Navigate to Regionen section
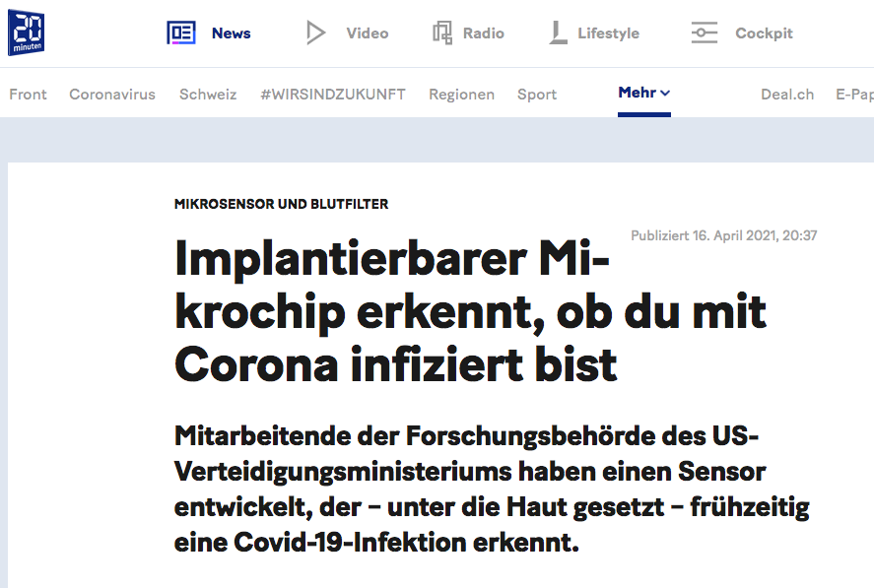 click(461, 95)
